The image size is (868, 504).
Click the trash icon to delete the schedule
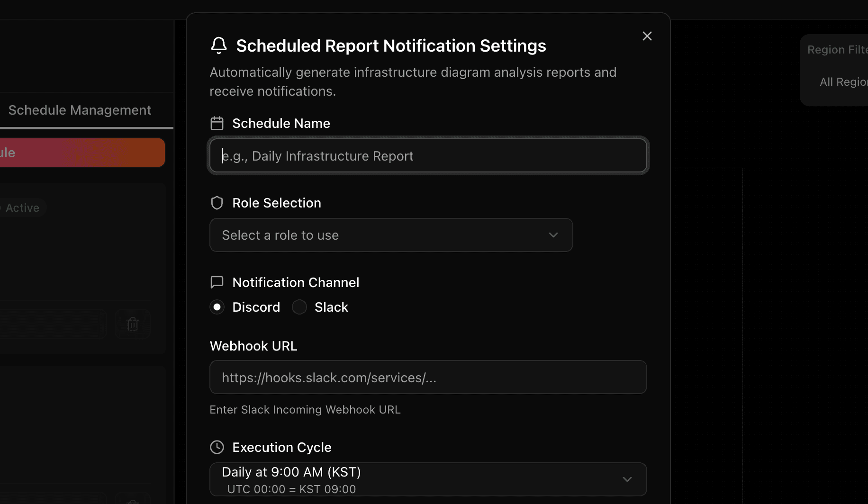pos(133,324)
